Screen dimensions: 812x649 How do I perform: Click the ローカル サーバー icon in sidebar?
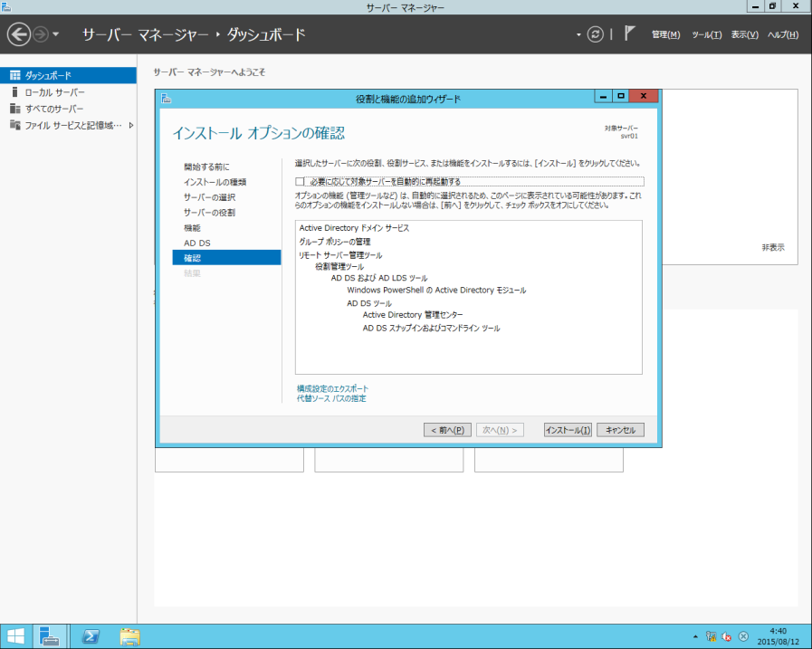(x=15, y=92)
